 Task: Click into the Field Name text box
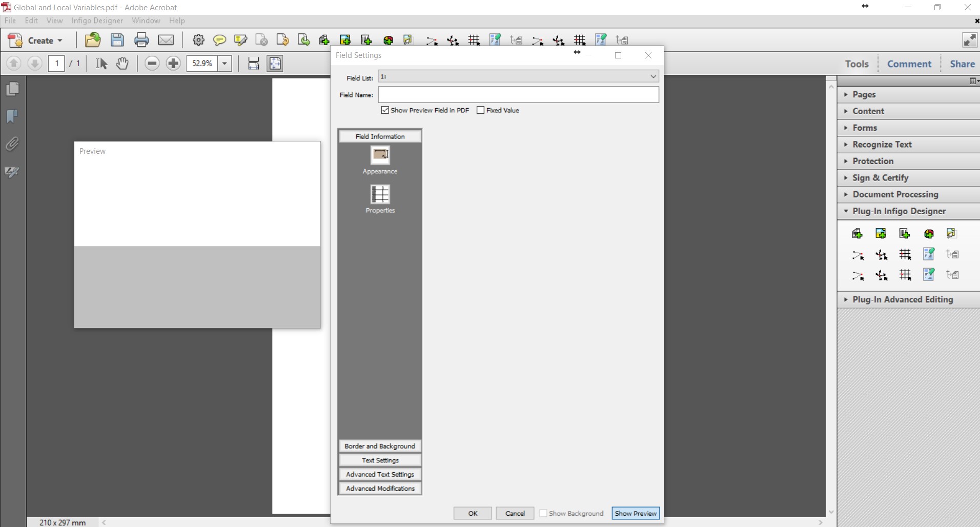click(x=518, y=95)
